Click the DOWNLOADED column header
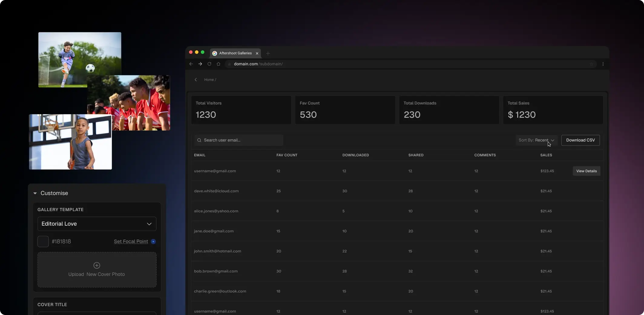This screenshot has width=644, height=315. (x=356, y=155)
